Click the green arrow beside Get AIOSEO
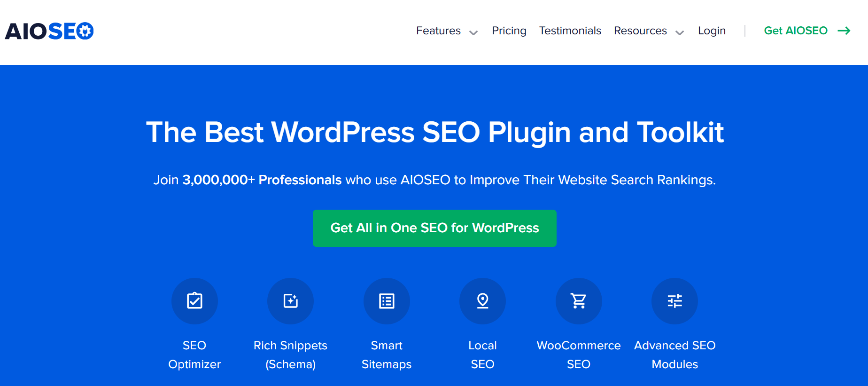 click(x=844, y=31)
